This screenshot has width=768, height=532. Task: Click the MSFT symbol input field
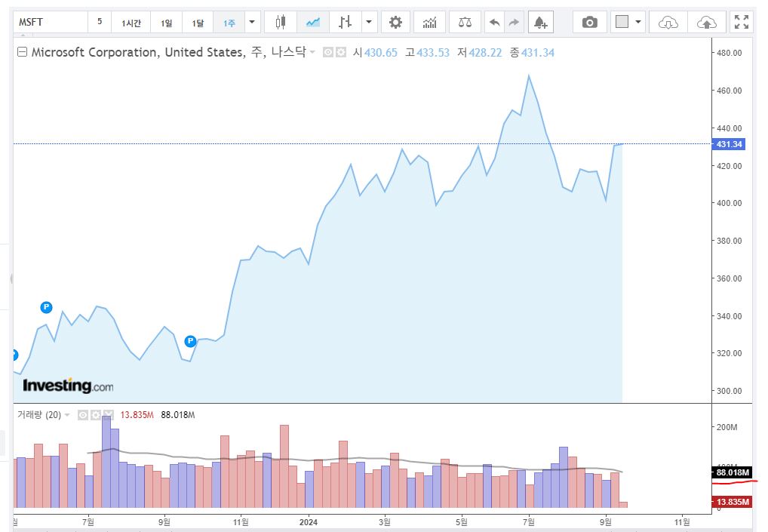click(x=51, y=22)
